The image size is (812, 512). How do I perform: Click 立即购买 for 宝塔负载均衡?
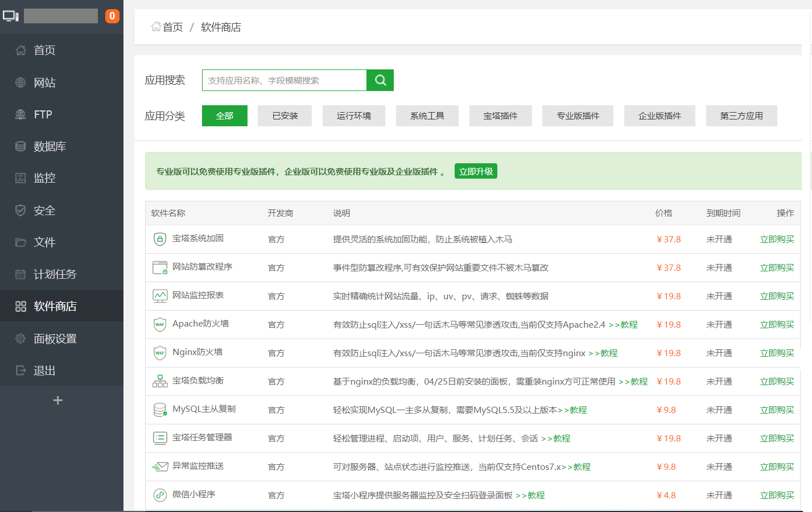coord(777,382)
